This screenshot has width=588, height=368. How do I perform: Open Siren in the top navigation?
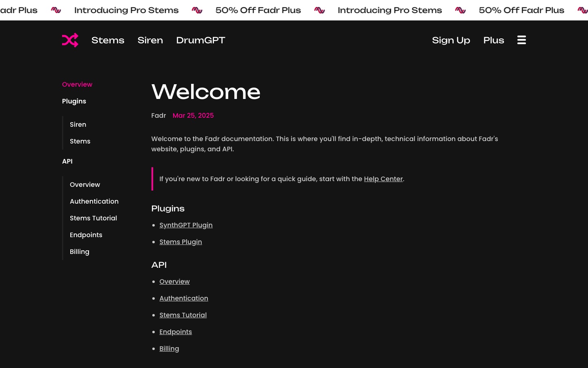click(x=150, y=40)
